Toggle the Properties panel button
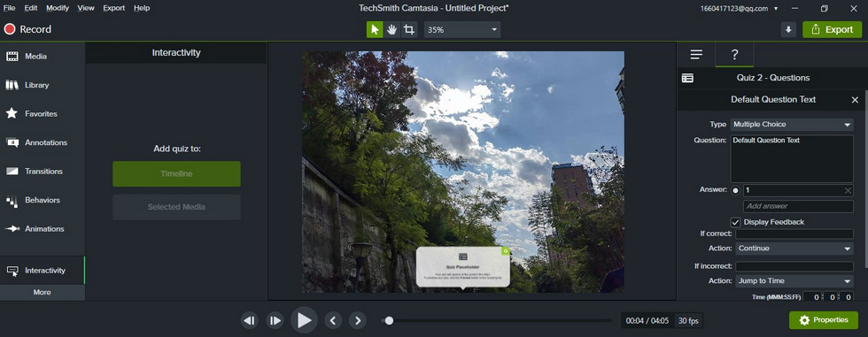This screenshot has height=337, width=868. pos(824,320)
